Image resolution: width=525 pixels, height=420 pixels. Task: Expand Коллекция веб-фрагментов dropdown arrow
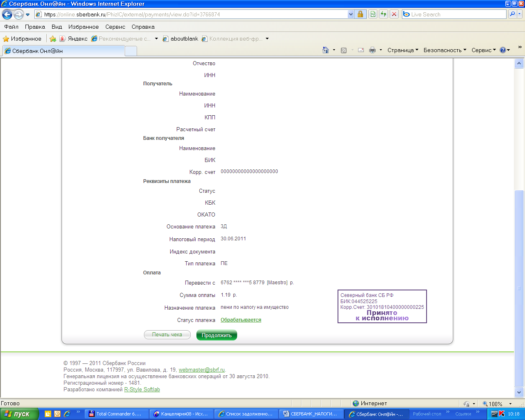267,39
